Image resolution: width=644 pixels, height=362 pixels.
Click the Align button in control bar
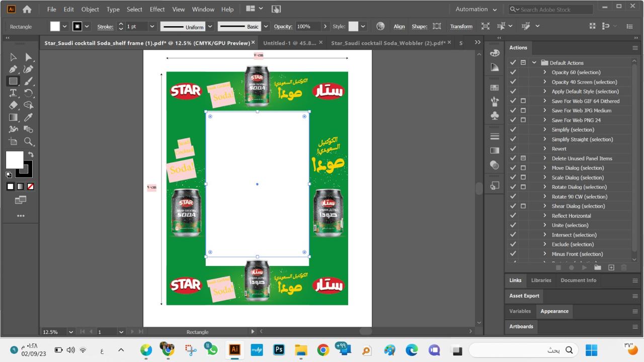click(399, 27)
